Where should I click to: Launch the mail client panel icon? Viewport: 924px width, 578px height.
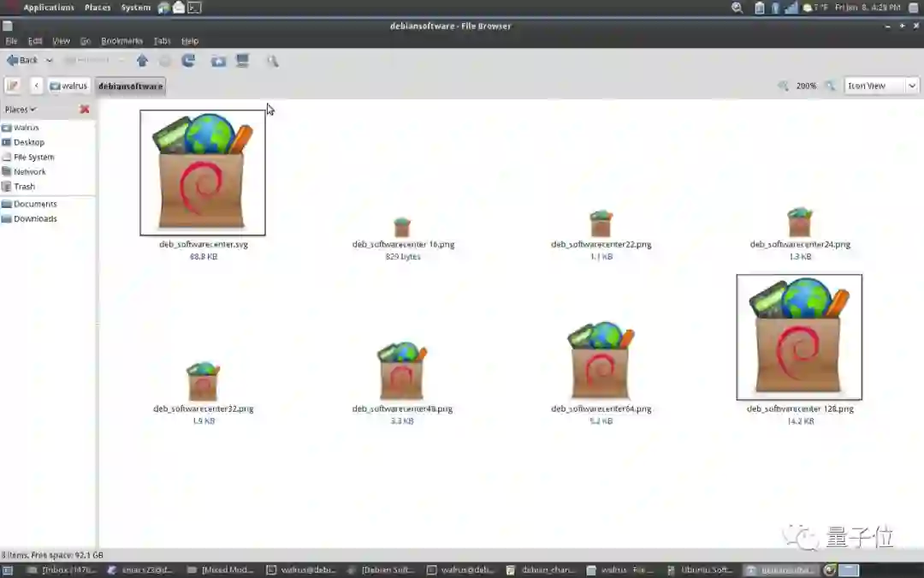tap(179, 8)
